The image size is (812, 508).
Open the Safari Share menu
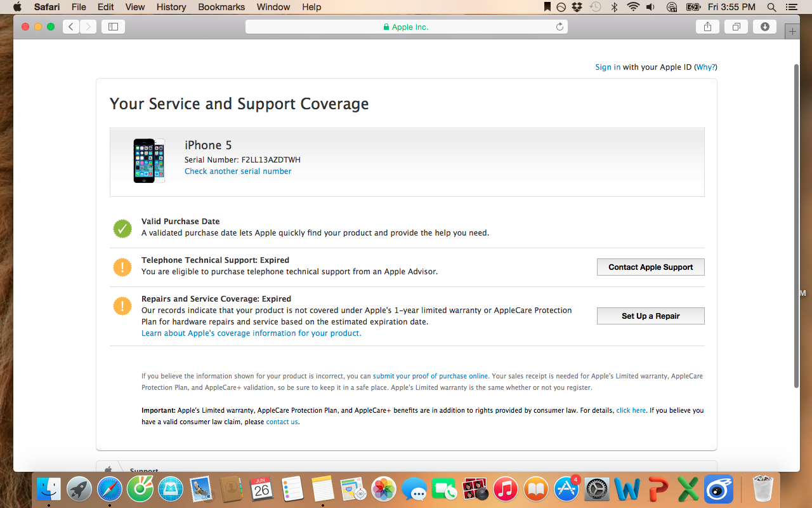click(x=707, y=27)
